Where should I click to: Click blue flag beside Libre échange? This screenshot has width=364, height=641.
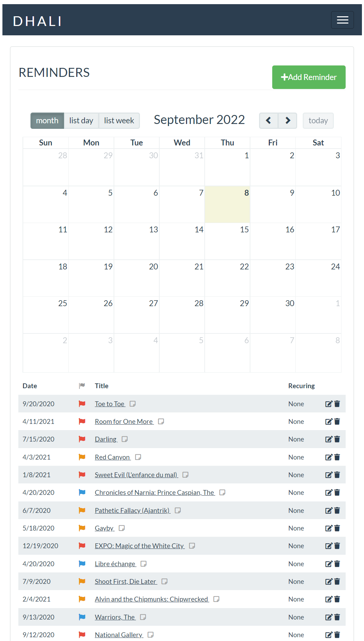82,564
